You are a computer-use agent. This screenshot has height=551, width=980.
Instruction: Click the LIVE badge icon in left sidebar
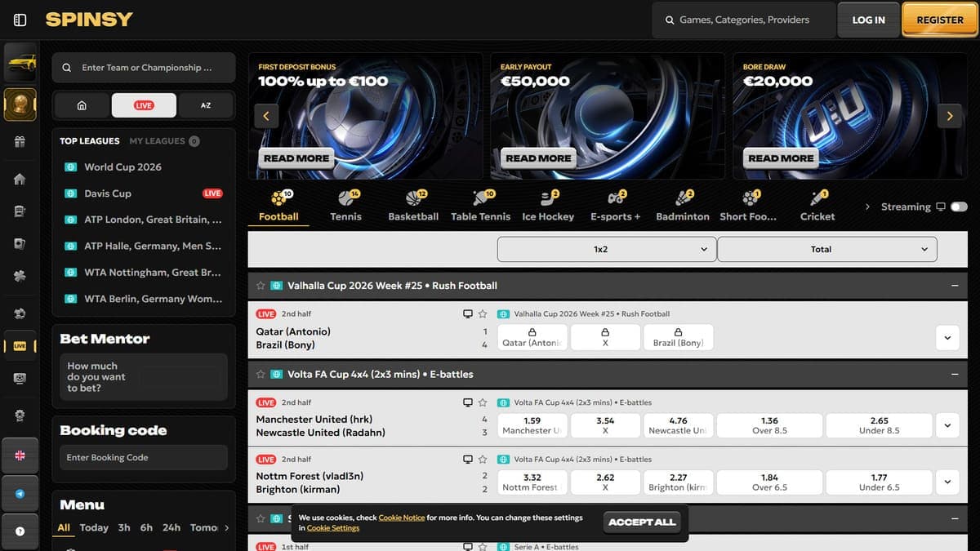pyautogui.click(x=20, y=346)
